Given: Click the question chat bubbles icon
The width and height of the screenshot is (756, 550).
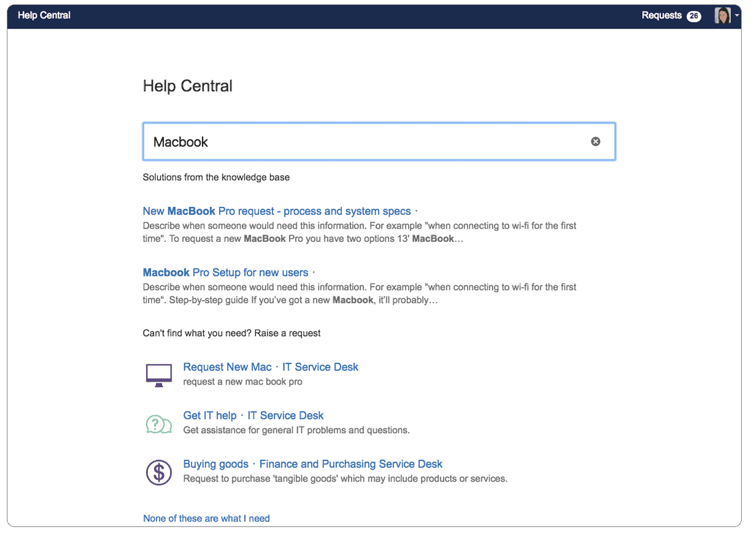Looking at the screenshot, I should (x=158, y=424).
